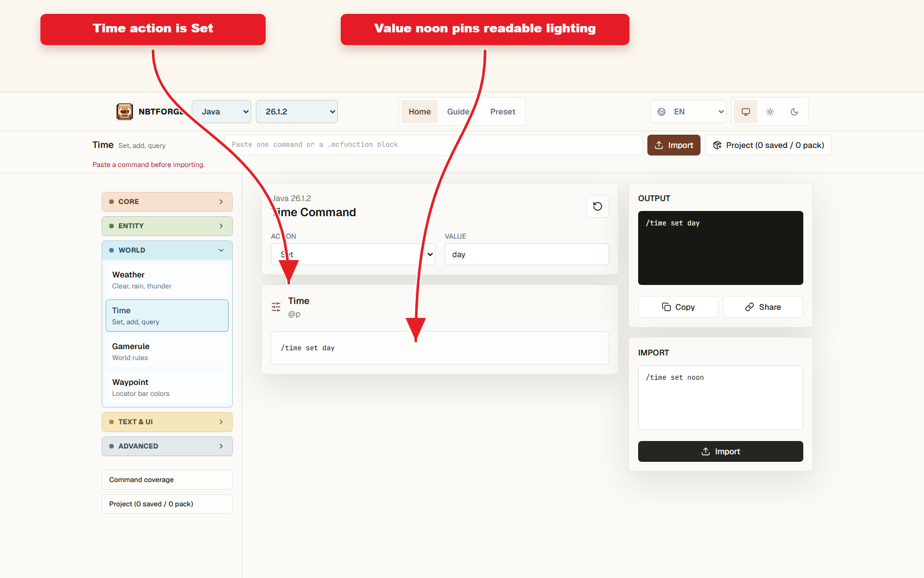
Task: Click the brown Import button in top bar
Action: [674, 145]
